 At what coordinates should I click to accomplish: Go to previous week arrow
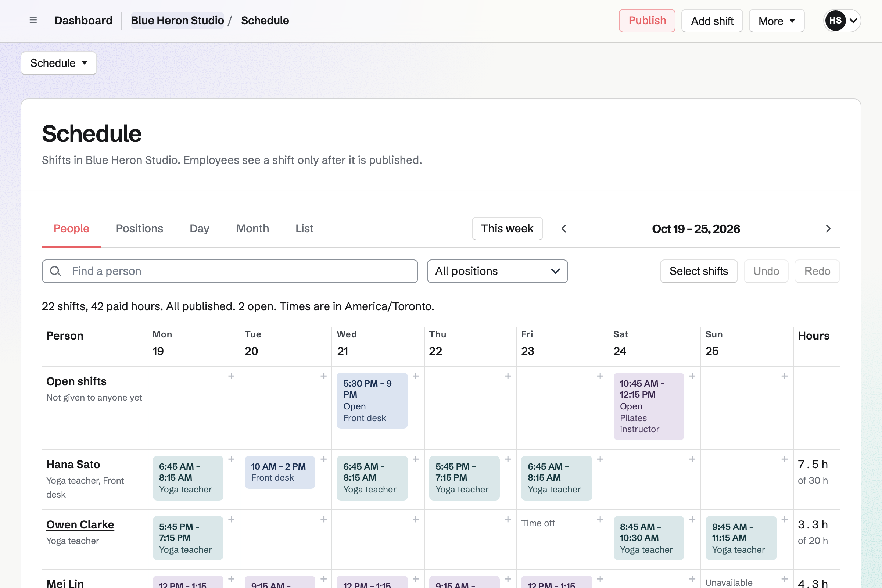pyautogui.click(x=564, y=229)
